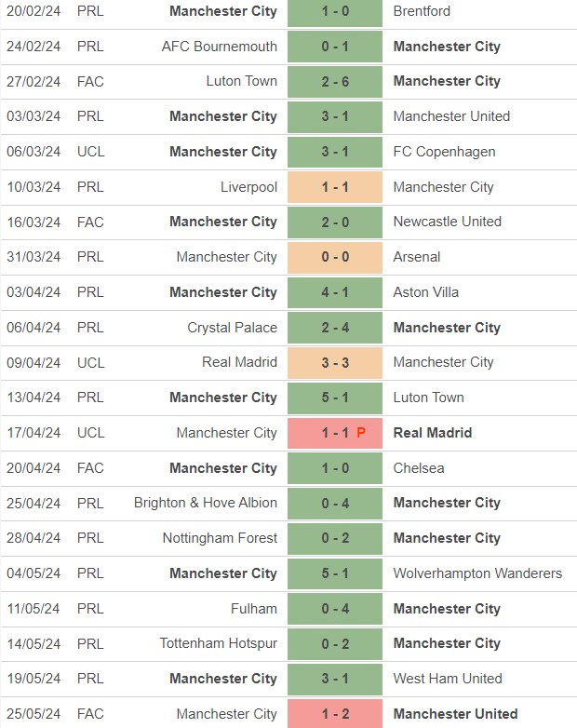Click Nottingham Forest team name
577x728 pixels.
click(220, 538)
